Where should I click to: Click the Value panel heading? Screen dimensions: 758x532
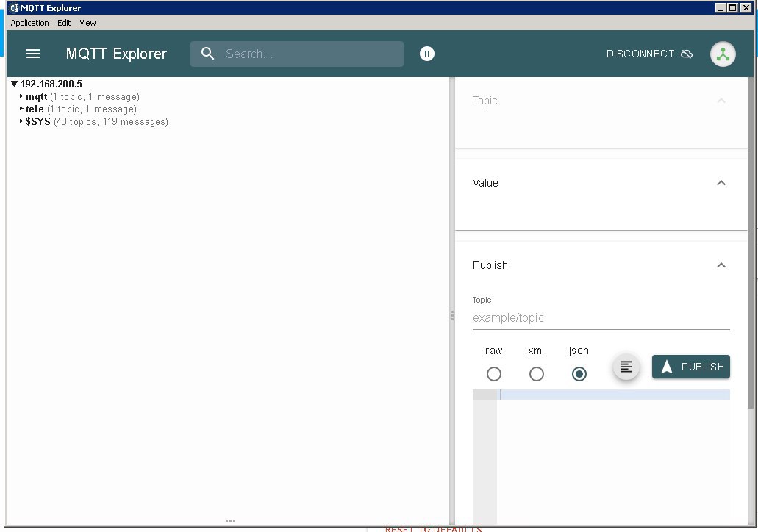[485, 183]
